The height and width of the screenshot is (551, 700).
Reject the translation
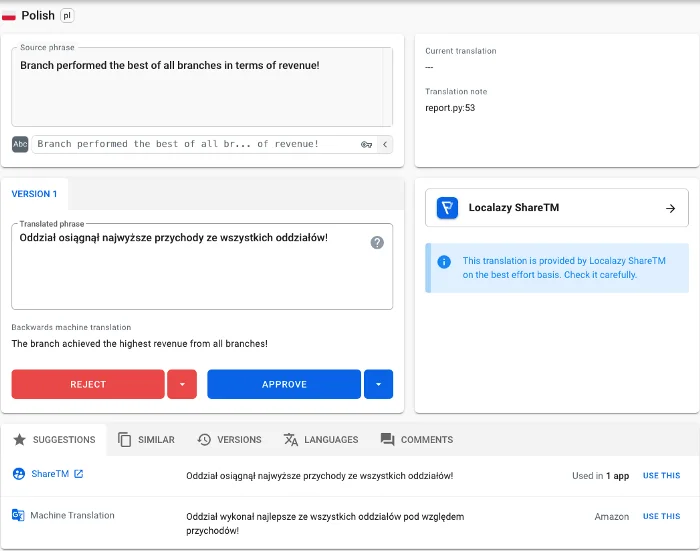click(88, 384)
